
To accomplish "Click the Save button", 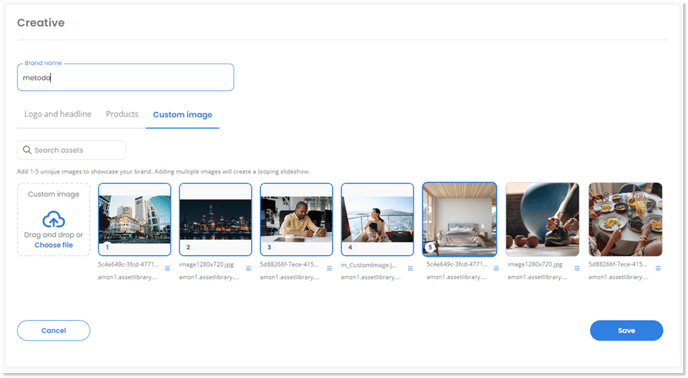I will tap(626, 331).
